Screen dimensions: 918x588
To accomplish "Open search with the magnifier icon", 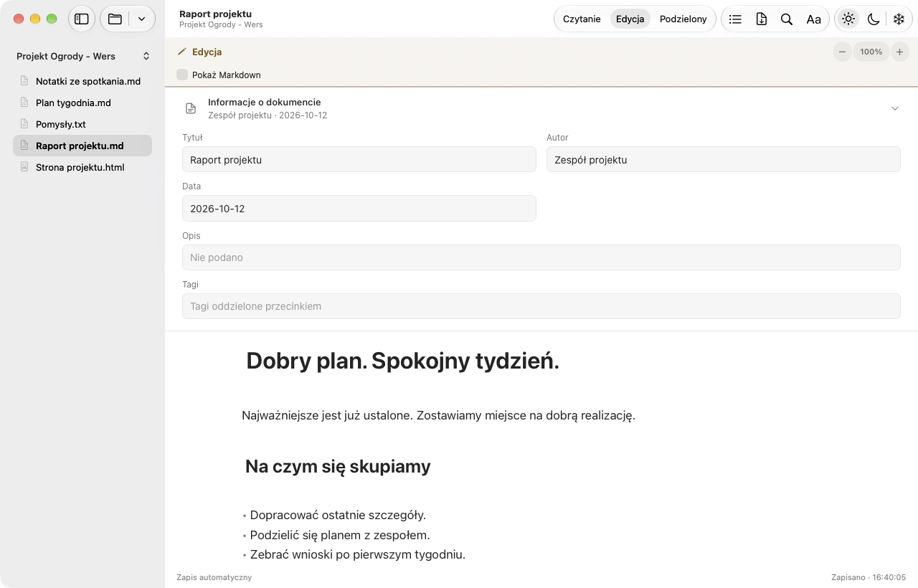I will (787, 19).
